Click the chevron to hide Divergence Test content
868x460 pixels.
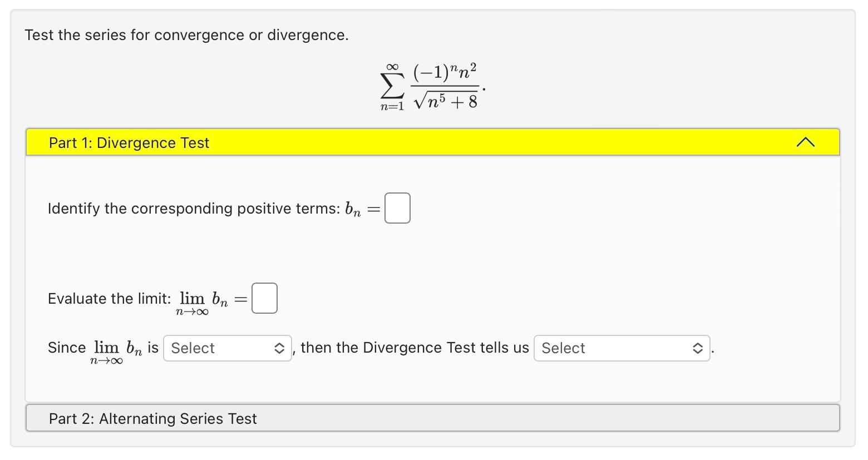[805, 142]
